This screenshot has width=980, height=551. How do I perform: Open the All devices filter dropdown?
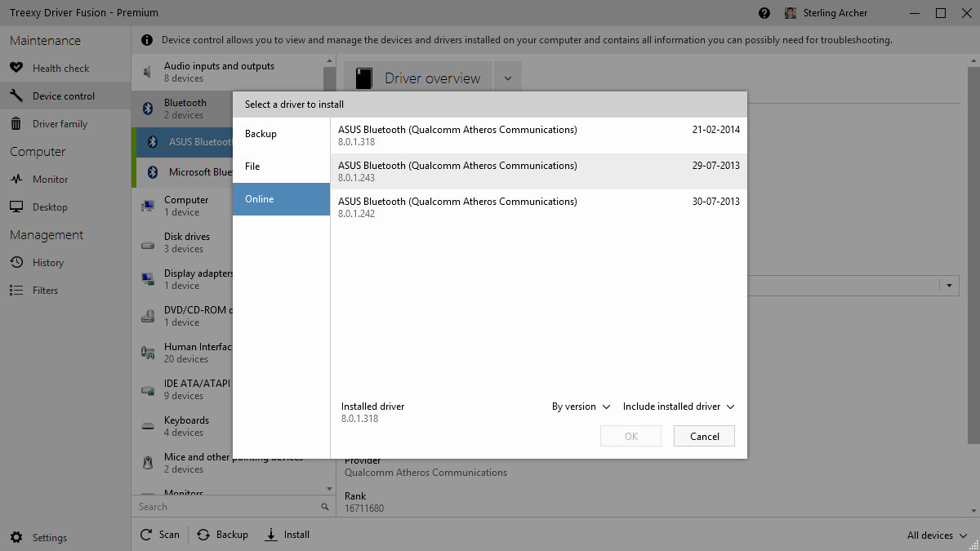[x=938, y=535]
